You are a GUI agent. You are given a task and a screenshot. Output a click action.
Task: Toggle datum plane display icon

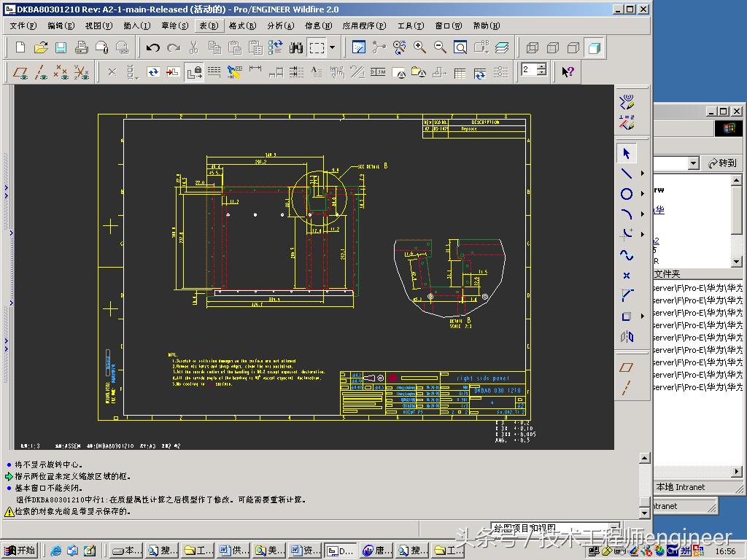[22, 72]
